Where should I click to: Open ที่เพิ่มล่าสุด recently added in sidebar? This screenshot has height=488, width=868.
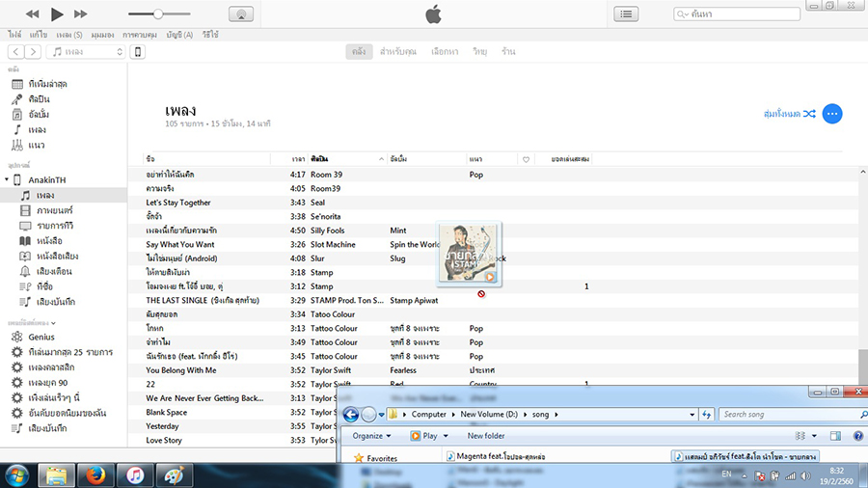coord(47,84)
